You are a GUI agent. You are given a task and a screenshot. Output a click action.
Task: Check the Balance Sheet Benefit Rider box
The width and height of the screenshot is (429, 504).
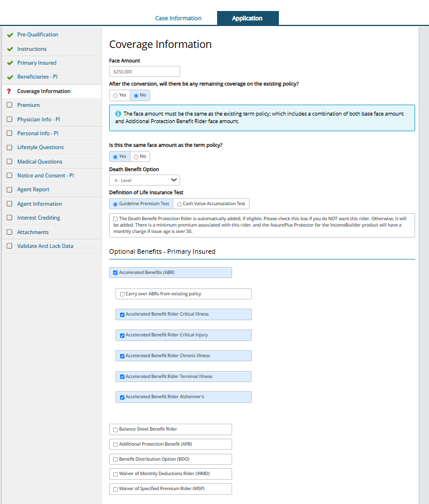115,429
